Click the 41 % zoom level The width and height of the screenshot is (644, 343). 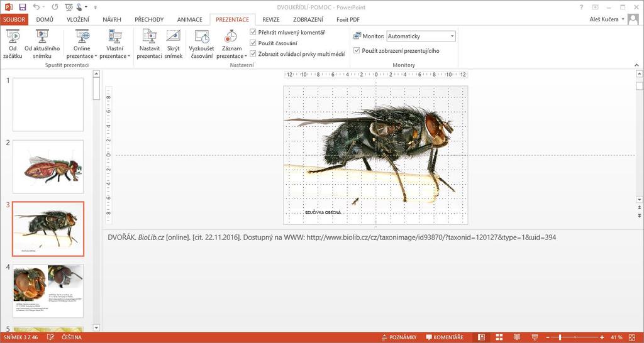(616, 337)
